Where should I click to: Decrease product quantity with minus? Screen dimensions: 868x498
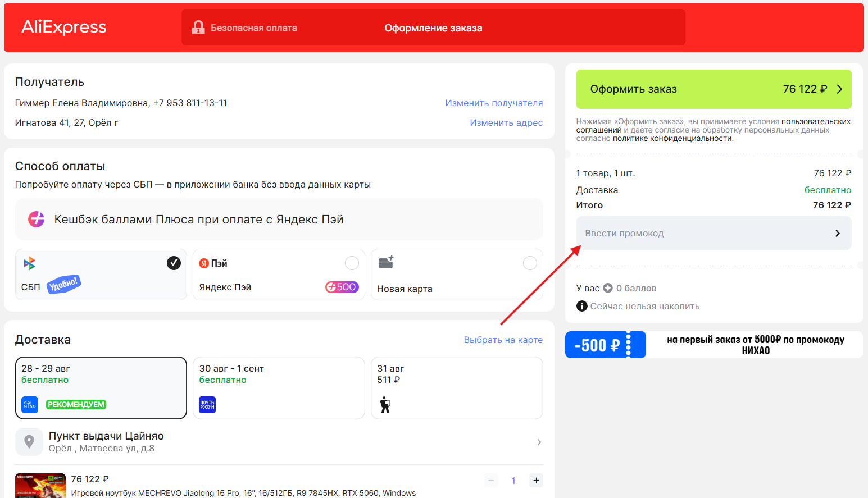click(491, 480)
